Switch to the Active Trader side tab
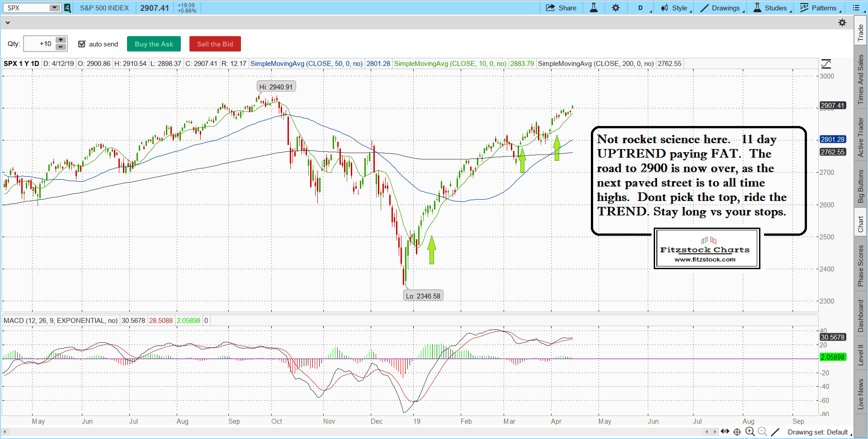Image resolution: width=868 pixels, height=439 pixels. pyautogui.click(x=860, y=137)
